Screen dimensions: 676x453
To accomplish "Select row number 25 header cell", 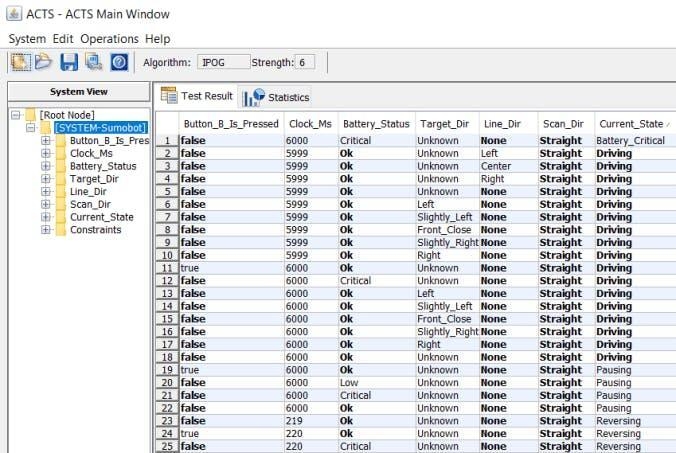I will pos(167,446).
